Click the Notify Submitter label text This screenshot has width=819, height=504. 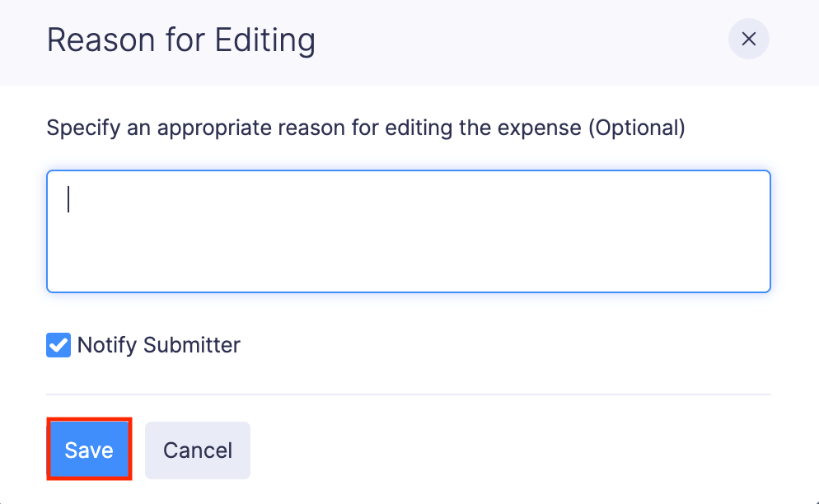tap(158, 345)
